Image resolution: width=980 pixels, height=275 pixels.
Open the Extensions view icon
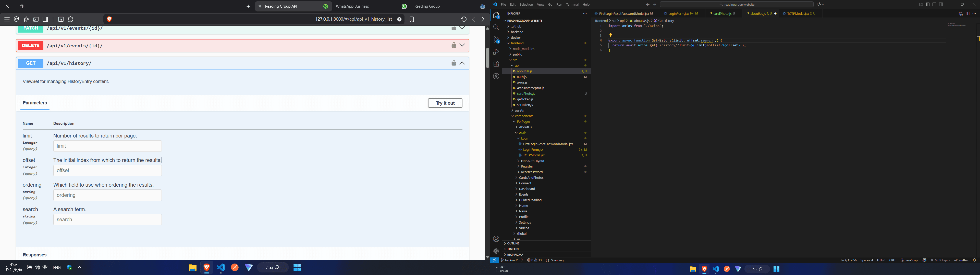tap(496, 64)
